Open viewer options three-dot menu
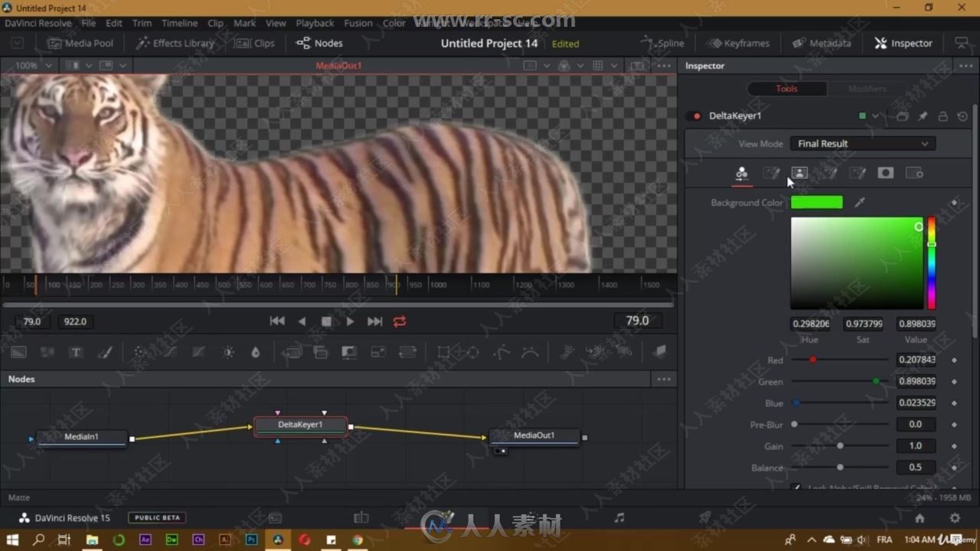Image resolution: width=980 pixels, height=551 pixels. (664, 66)
